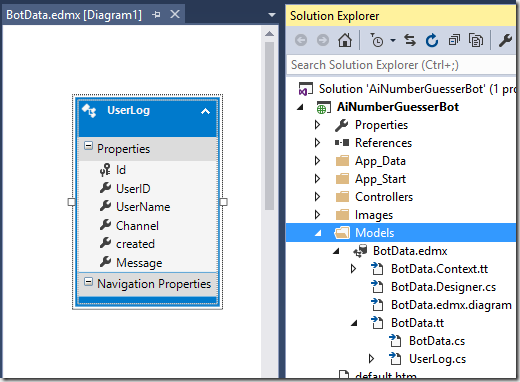Expand the App_Start folder
Screen dimensions: 520x382
tap(318, 179)
